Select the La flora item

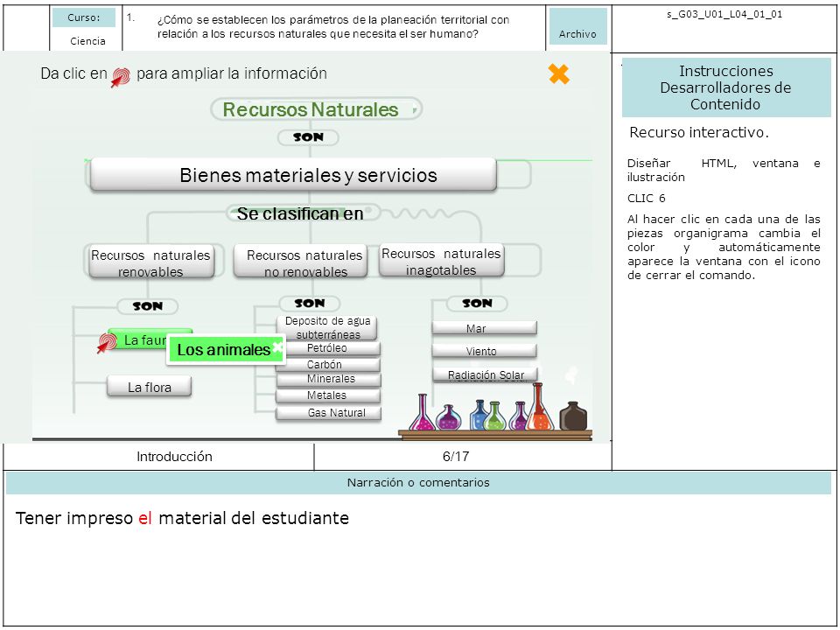pos(150,387)
